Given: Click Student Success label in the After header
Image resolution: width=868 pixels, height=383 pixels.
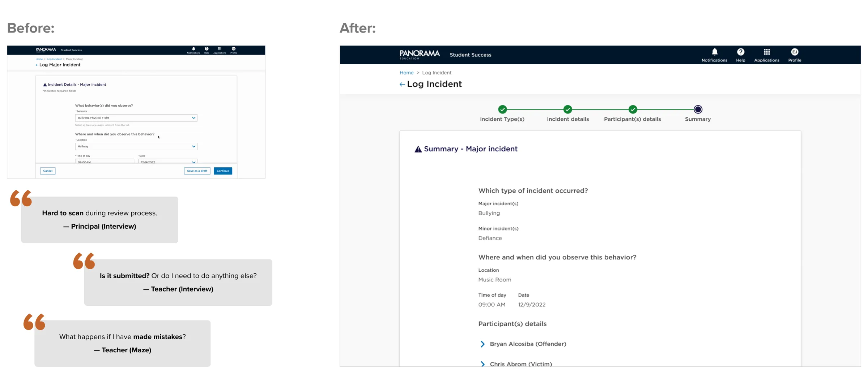Looking at the screenshot, I should pyautogui.click(x=471, y=55).
